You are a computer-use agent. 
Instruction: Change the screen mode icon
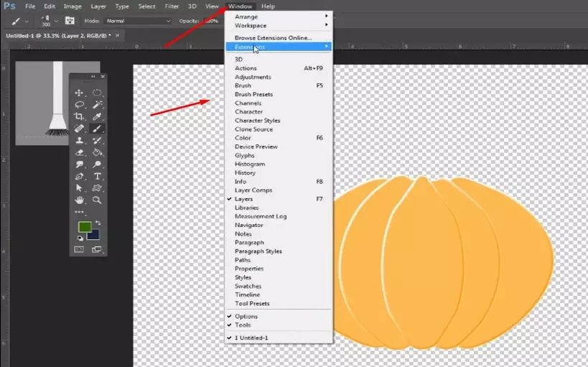pos(97,249)
